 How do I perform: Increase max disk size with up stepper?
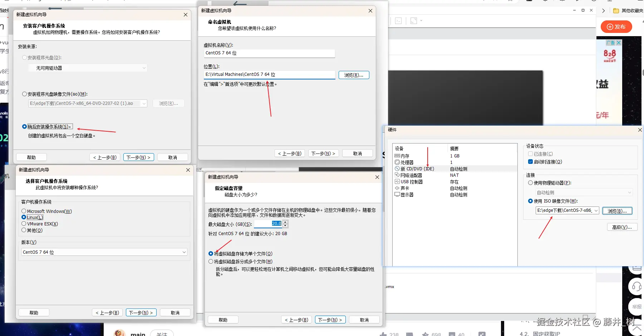[285, 222]
